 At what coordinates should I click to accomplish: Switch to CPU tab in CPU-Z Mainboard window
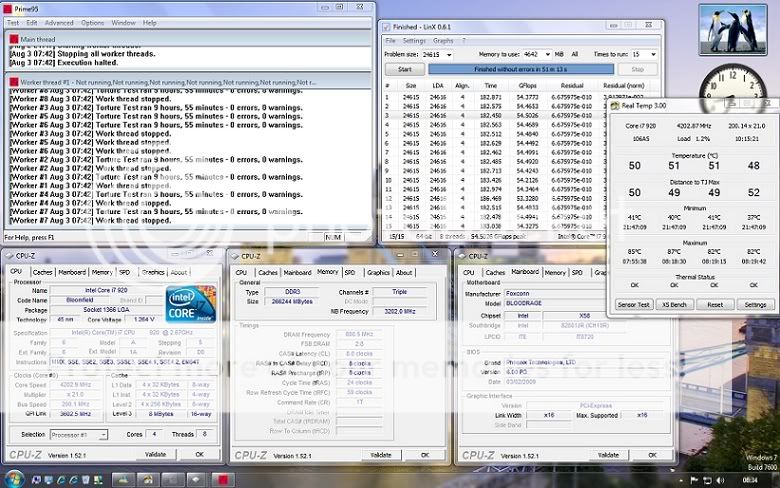(x=469, y=273)
